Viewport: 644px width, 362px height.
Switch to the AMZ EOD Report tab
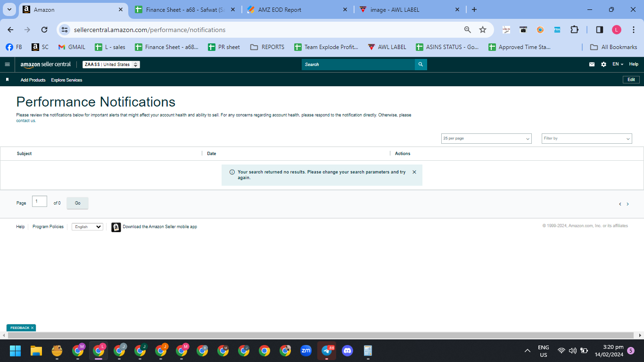(298, 9)
